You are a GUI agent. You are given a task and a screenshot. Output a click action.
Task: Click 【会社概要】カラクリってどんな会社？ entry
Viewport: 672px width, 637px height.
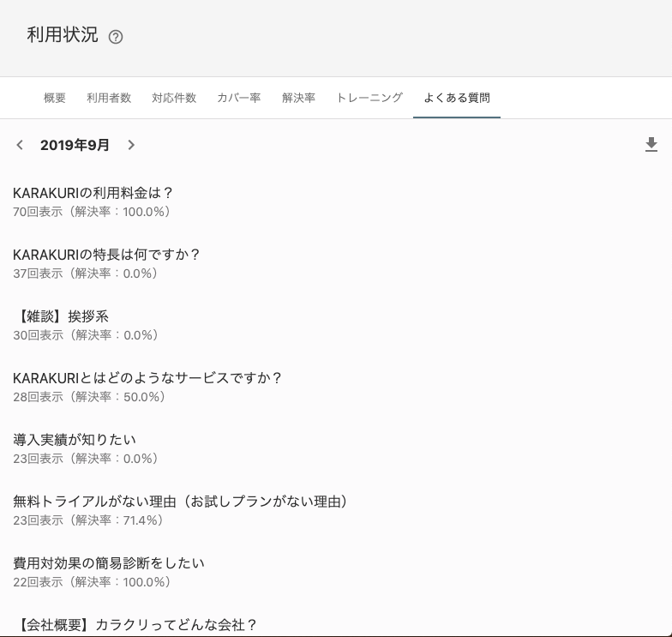click(x=135, y=624)
